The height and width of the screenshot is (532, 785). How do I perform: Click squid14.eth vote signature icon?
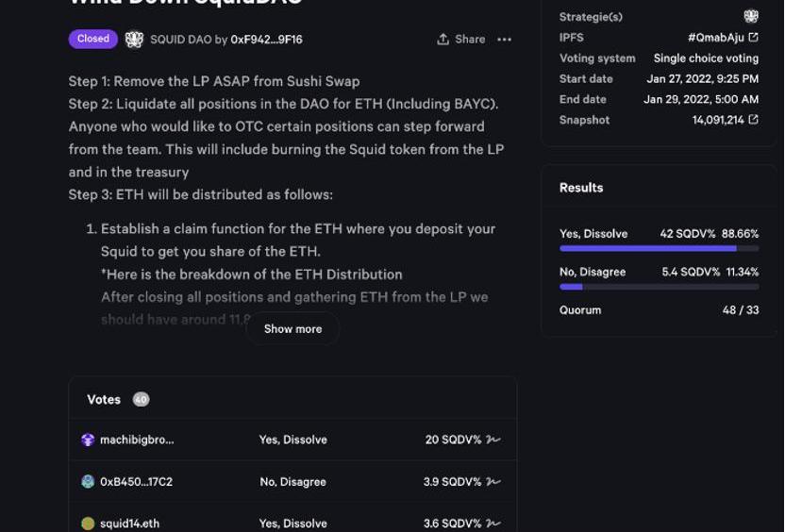[493, 524]
